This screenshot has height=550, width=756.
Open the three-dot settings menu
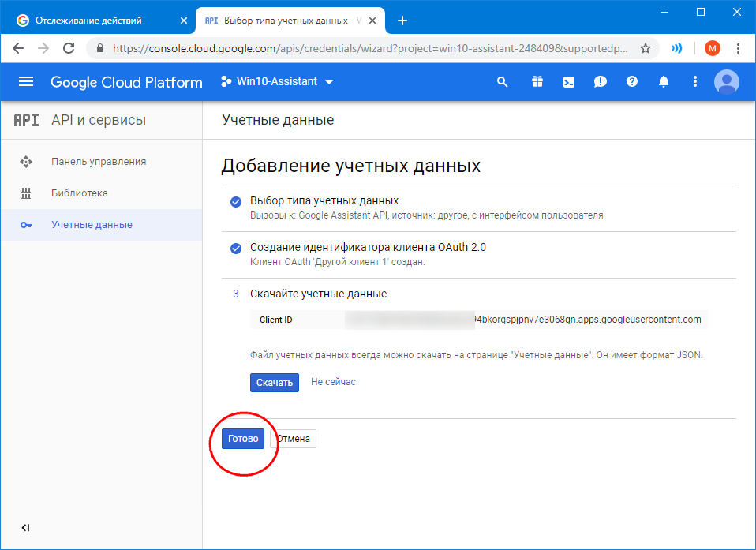pyautogui.click(x=694, y=82)
